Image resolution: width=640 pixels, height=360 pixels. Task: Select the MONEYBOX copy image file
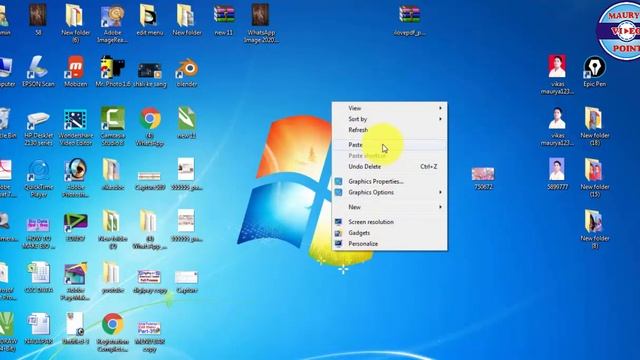tap(149, 336)
